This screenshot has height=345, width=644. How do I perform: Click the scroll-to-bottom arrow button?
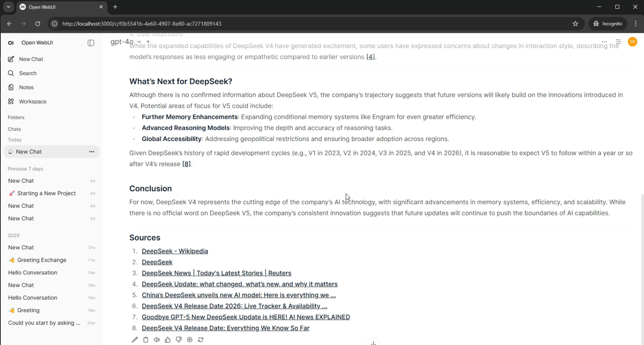(x=373, y=342)
